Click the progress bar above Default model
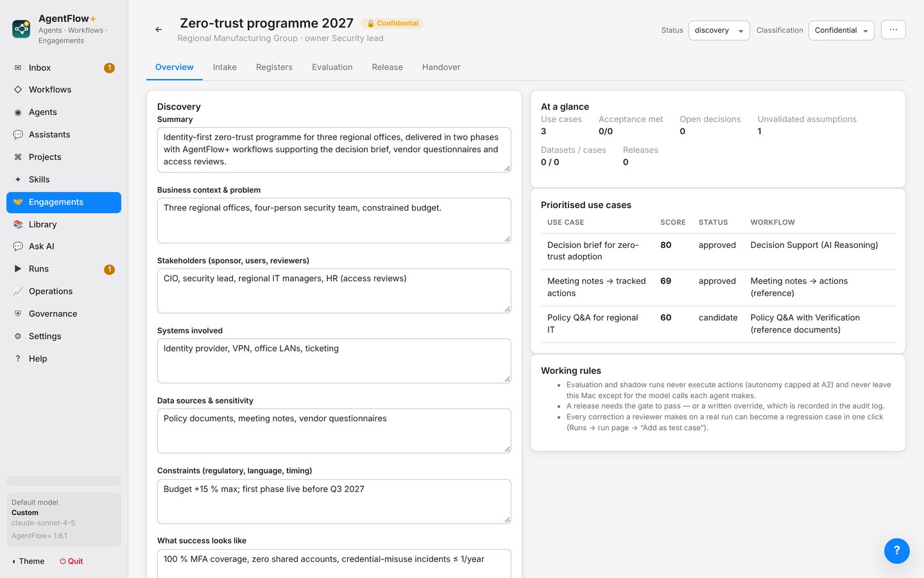Viewport: 924px width, 578px height. [x=64, y=481]
